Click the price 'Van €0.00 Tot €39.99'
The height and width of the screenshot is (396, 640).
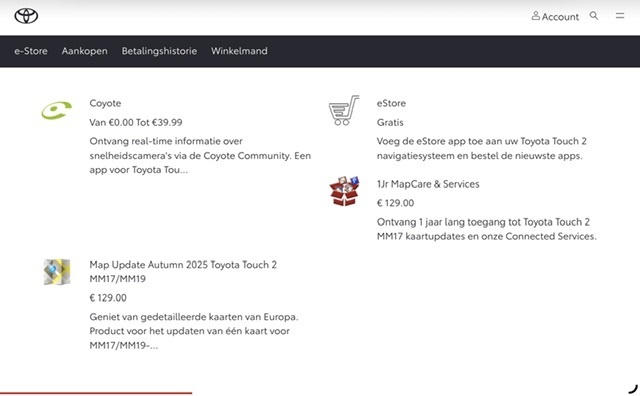point(136,122)
